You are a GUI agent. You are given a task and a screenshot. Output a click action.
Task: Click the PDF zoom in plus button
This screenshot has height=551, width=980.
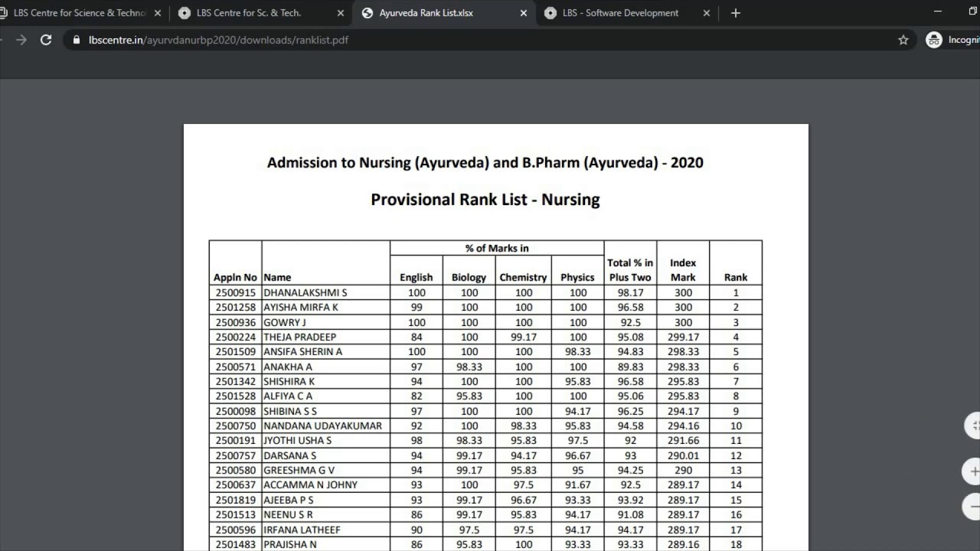point(973,471)
